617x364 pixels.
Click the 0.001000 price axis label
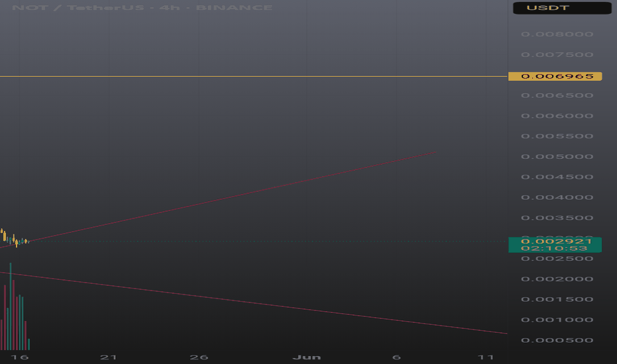[x=557, y=320]
